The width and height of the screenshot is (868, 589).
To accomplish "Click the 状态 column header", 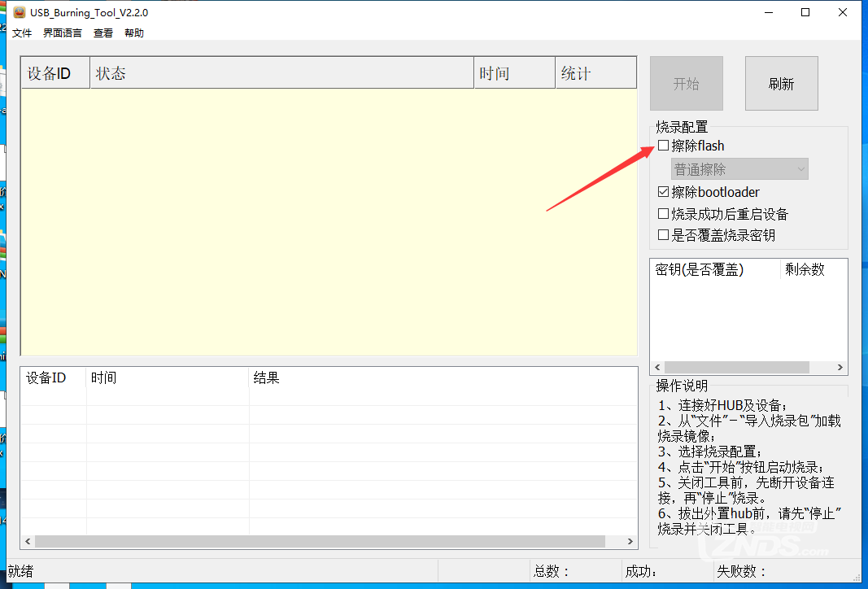I will click(x=281, y=73).
